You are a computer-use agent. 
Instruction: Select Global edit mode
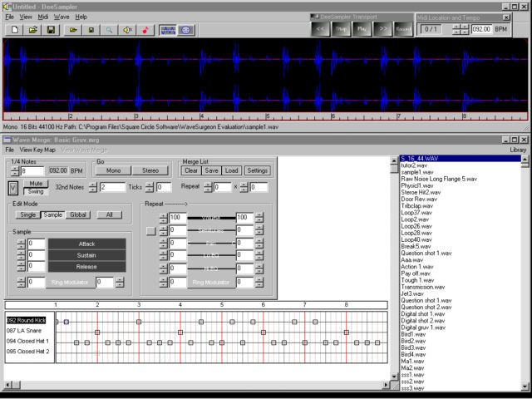[x=78, y=214]
